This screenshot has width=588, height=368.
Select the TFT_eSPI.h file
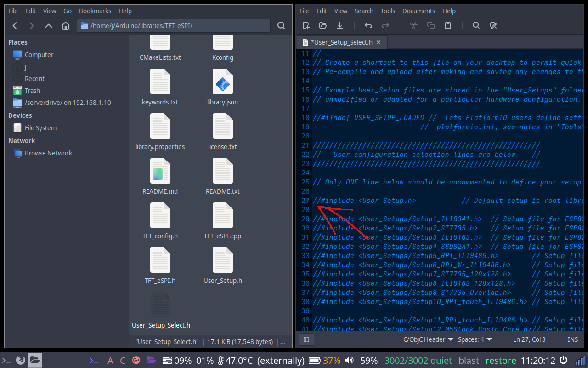pos(160,265)
